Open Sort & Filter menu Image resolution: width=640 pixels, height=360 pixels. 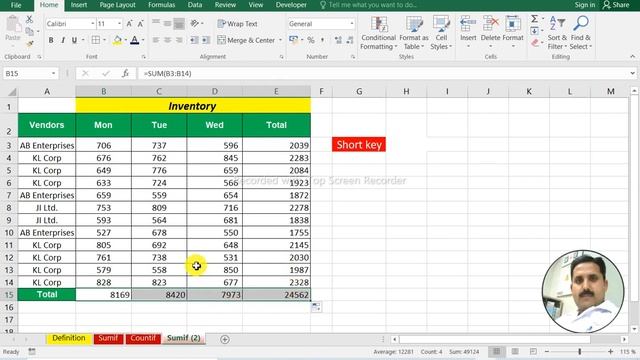557,33
